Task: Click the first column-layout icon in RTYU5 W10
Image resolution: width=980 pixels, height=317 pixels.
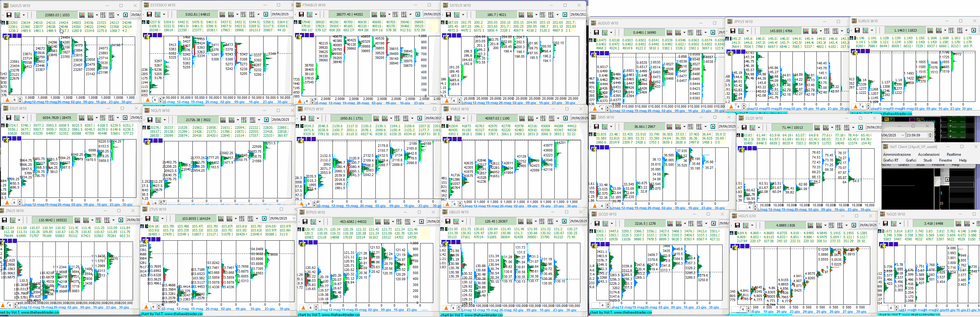Action: coord(397,118)
